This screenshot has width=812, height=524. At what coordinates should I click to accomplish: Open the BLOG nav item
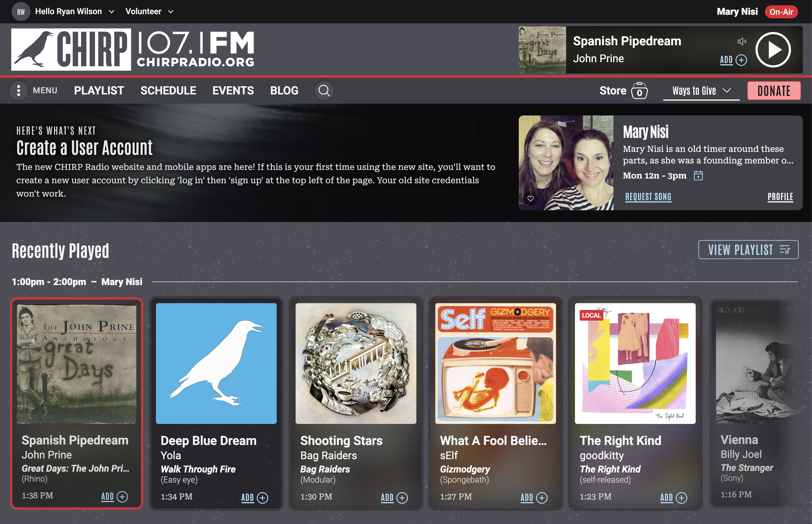[x=284, y=91]
